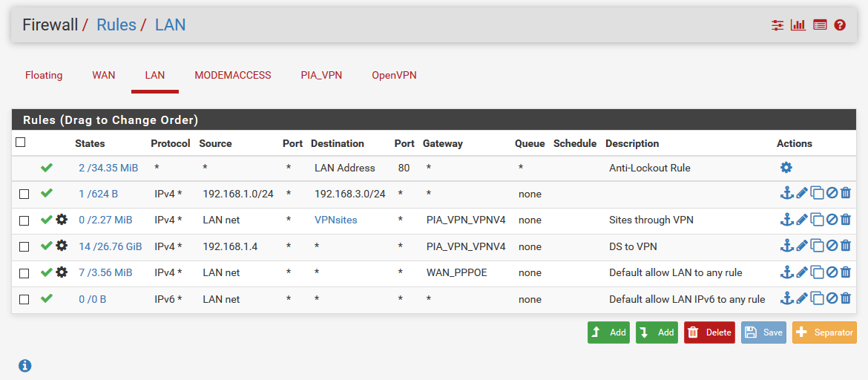Open the status graph bar chart icon
This screenshot has height=380, width=868.
coord(798,25)
